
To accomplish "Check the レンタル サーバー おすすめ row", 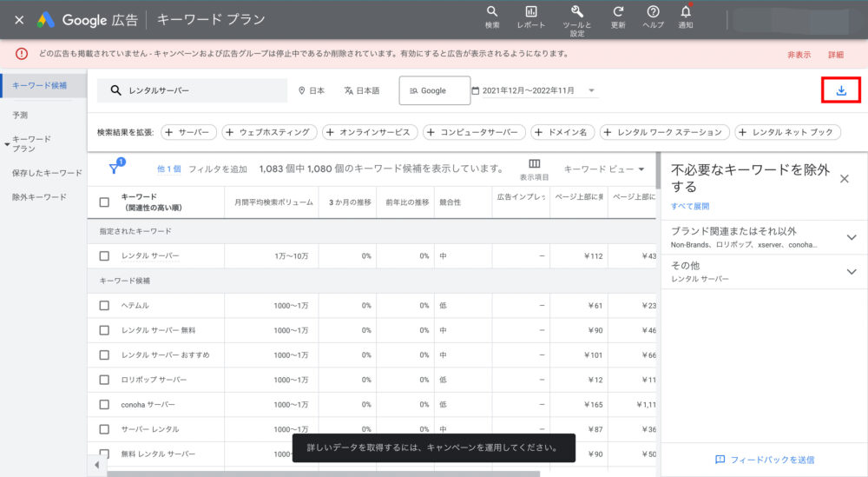I will [104, 354].
